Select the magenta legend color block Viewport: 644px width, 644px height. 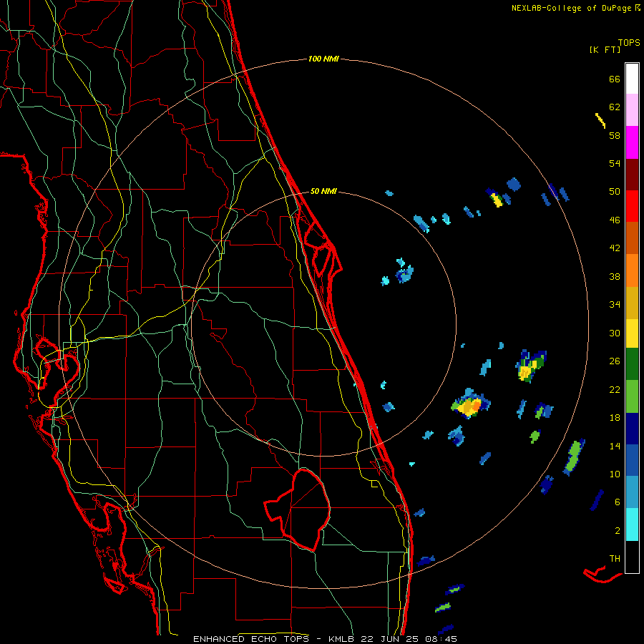coord(632,142)
